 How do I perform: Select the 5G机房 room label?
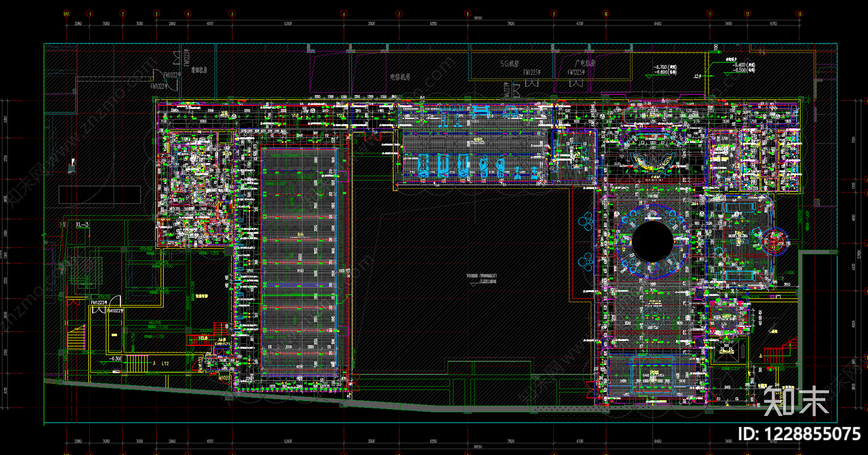coord(509,63)
